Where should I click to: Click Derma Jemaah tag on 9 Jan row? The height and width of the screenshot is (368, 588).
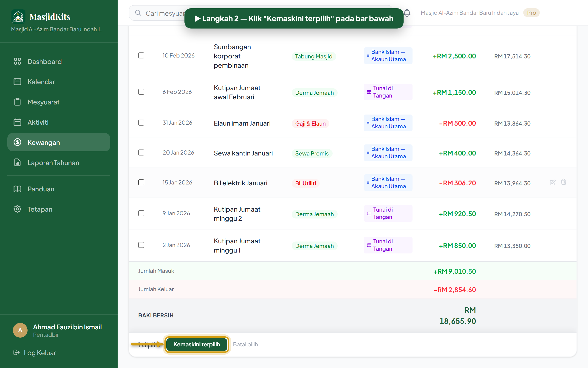(x=314, y=214)
